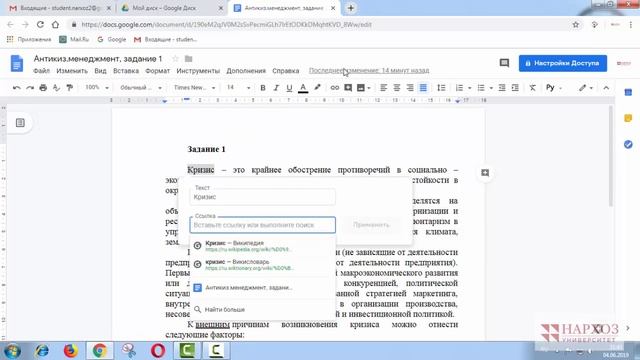Align text to the left
Screen dimensions: 640x360
tap(383, 88)
